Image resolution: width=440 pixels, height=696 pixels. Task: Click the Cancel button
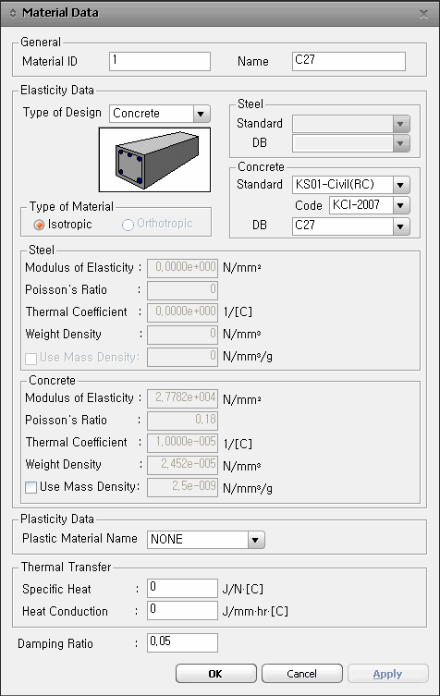[302, 673]
